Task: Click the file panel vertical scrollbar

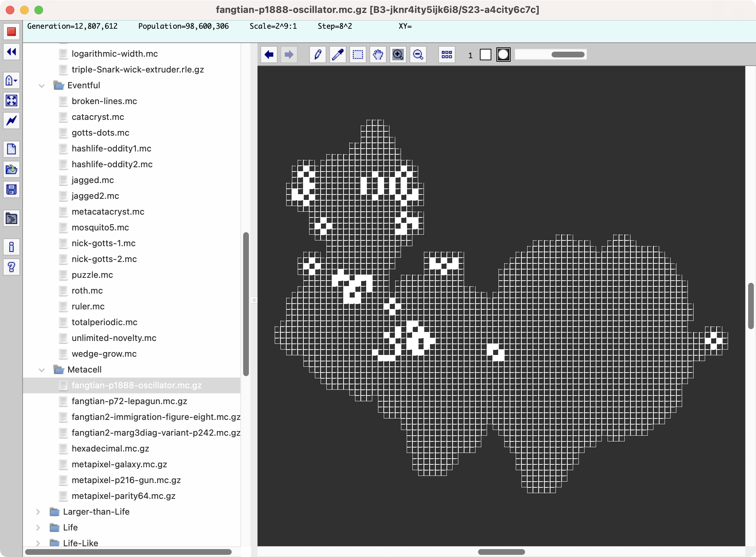Action: (246, 304)
